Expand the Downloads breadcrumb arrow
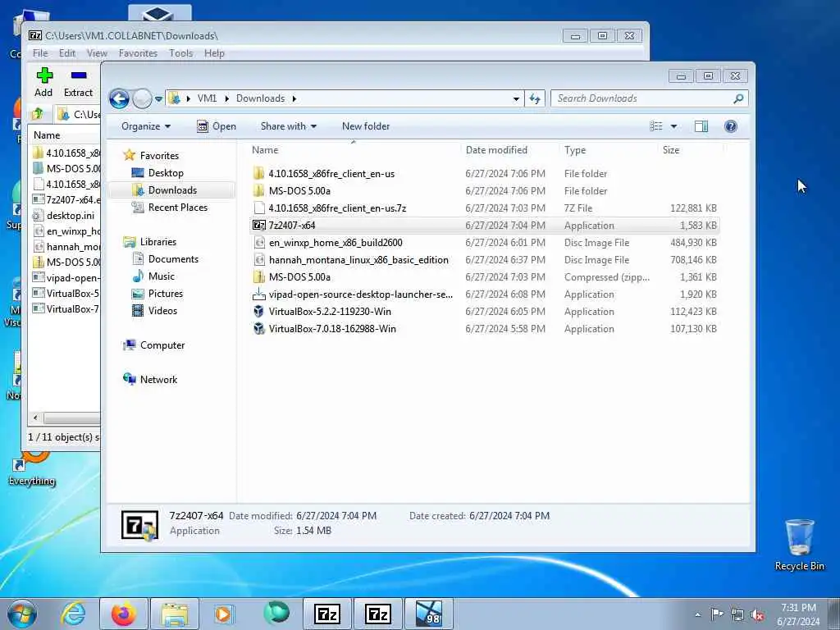The image size is (840, 630). (294, 98)
